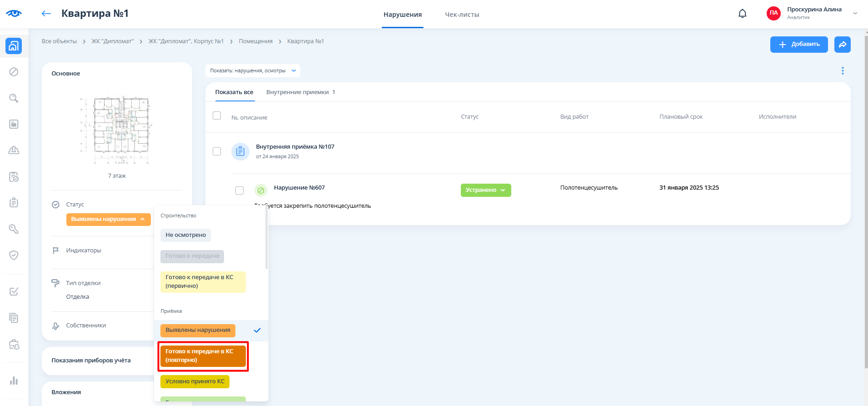Expand the Показать: нарушения, осмотры filter dropdown

coord(253,71)
